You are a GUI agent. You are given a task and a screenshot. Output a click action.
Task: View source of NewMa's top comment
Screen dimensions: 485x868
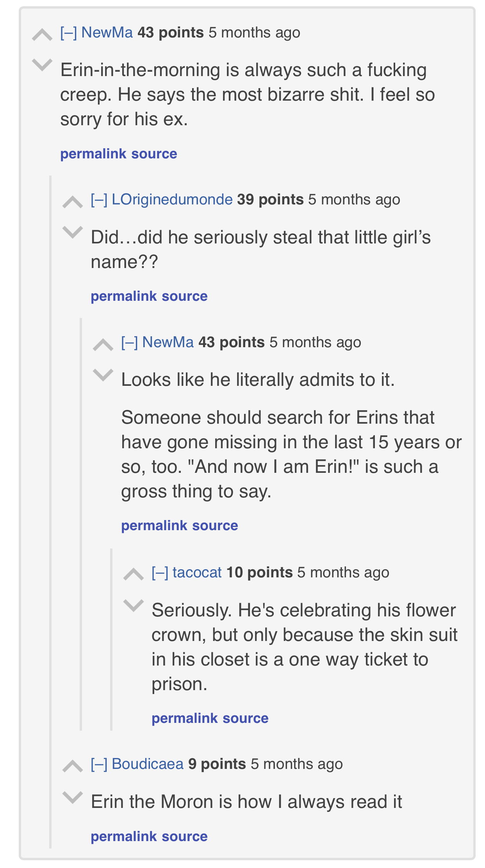pos(154,154)
